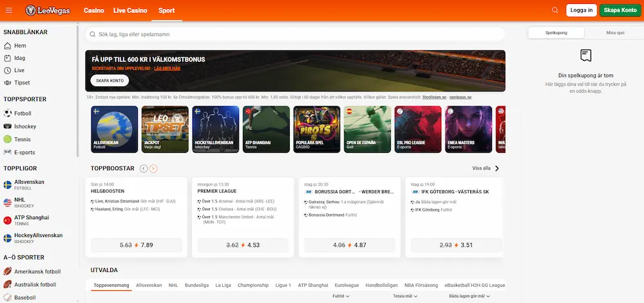Select Borussia Dortmund boost odds 4.87
Screen dimensions: 644x303
[350, 245]
